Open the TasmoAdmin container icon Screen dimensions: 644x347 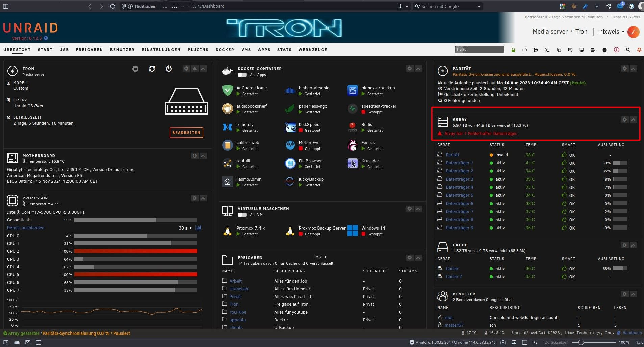click(228, 182)
